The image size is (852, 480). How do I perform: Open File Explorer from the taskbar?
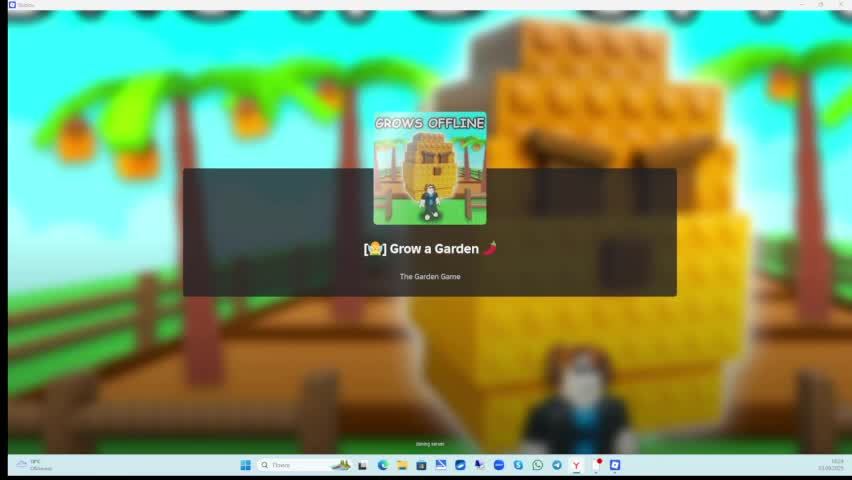click(x=402, y=465)
